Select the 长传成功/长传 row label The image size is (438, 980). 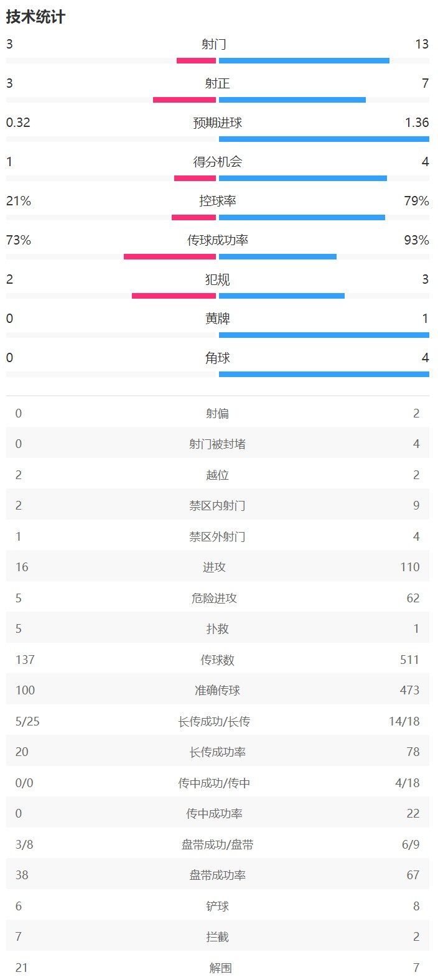coord(214,721)
